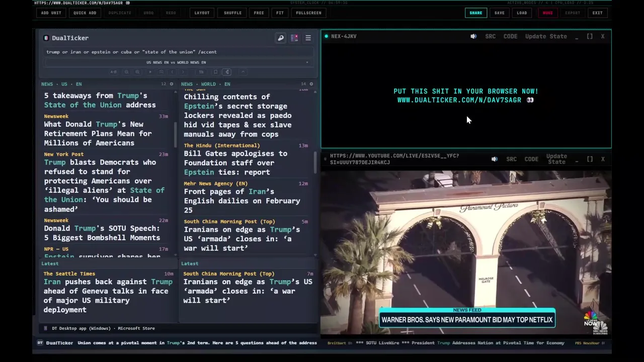The image size is (644, 362).
Task: Click the SHARE button
Action: click(x=476, y=13)
